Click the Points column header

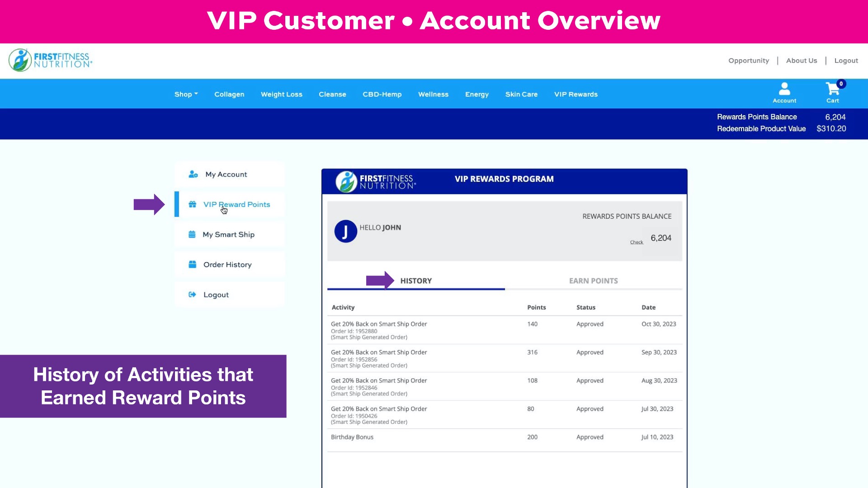(537, 307)
